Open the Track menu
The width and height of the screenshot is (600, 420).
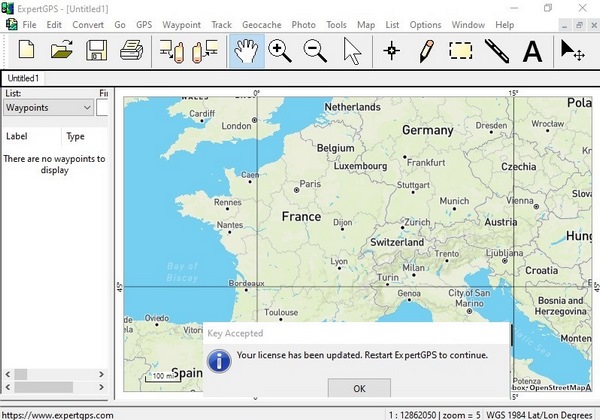pyautogui.click(x=222, y=25)
